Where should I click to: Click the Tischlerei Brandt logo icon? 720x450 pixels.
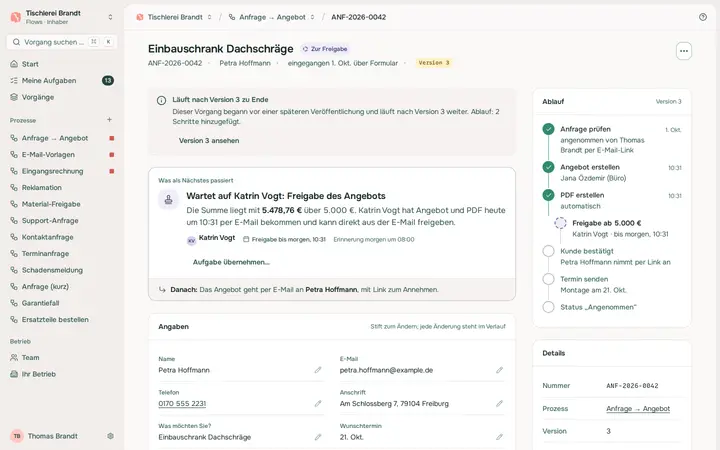point(16,17)
